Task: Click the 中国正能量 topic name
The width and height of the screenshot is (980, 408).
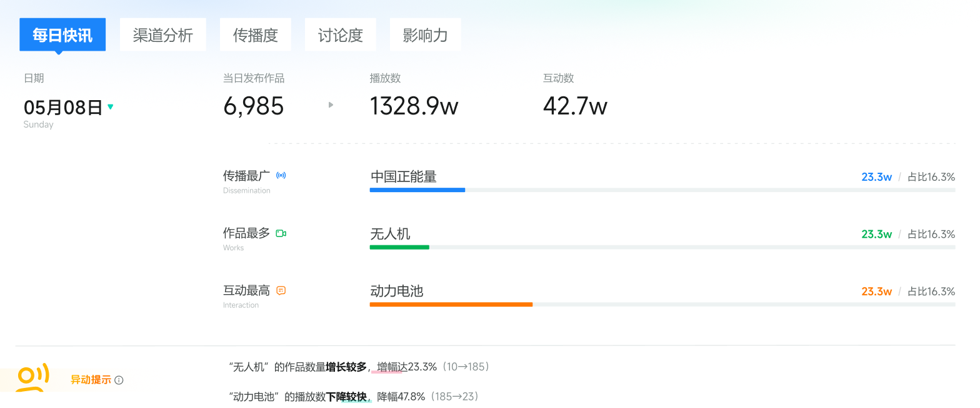Action: (403, 176)
